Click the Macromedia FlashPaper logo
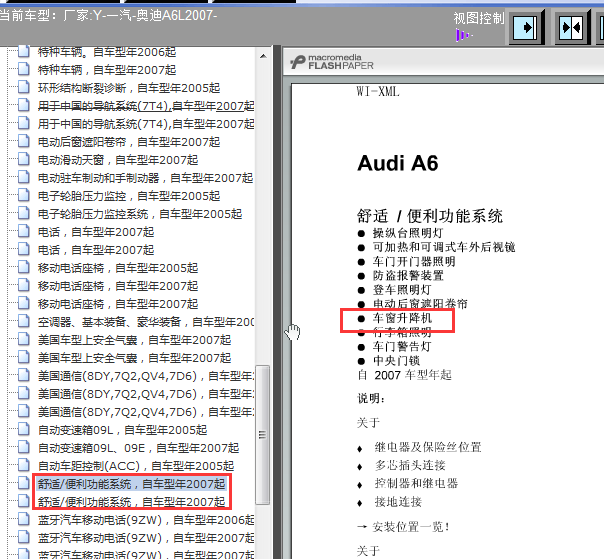604x559 pixels. click(332, 62)
